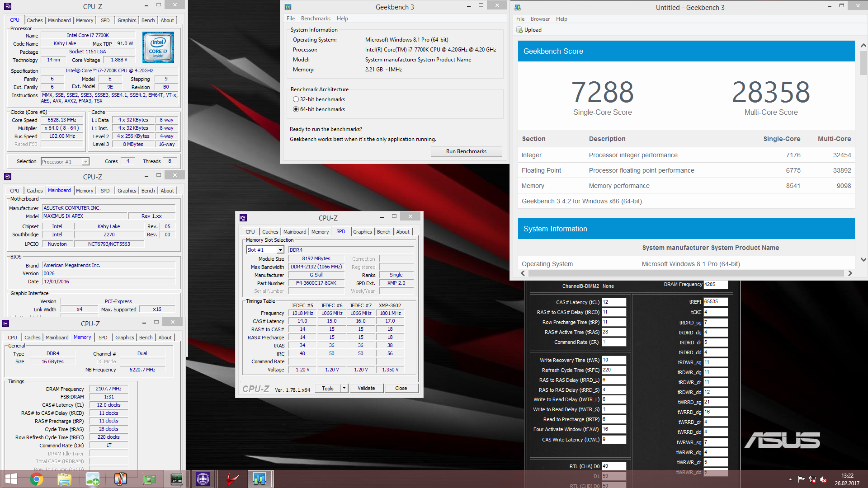
Task: Click the horizontal scrollbar in Geekbench results window
Action: click(686, 273)
